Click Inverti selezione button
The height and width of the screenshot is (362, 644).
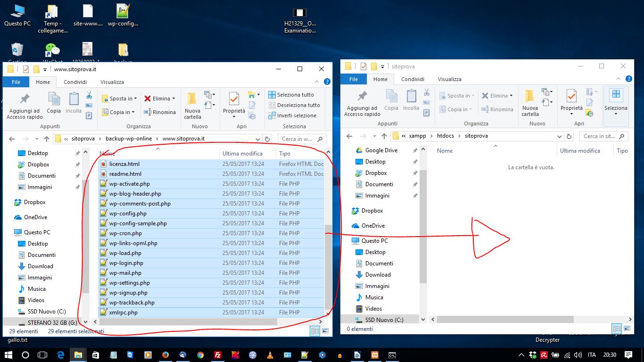[x=292, y=115]
